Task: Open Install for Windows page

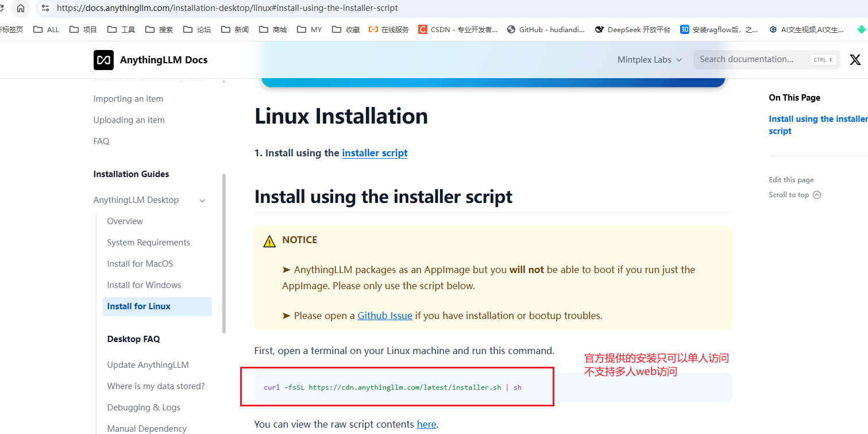Action: coord(144,285)
